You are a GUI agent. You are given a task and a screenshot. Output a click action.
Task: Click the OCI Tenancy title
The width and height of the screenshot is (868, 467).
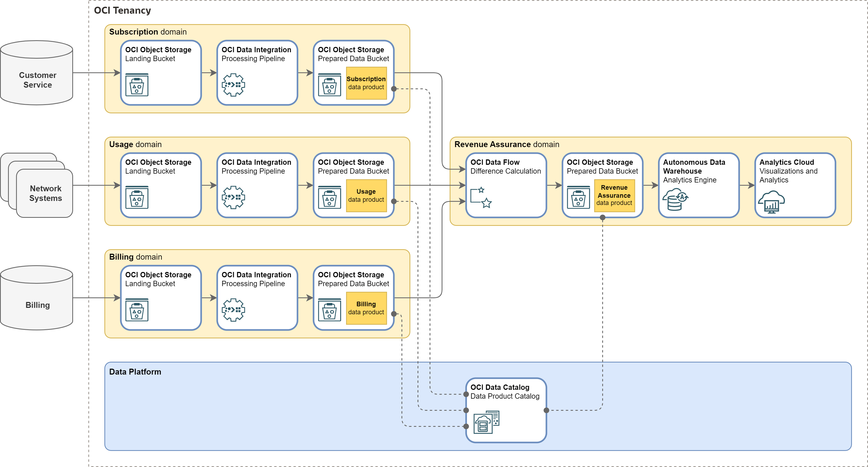pyautogui.click(x=122, y=10)
